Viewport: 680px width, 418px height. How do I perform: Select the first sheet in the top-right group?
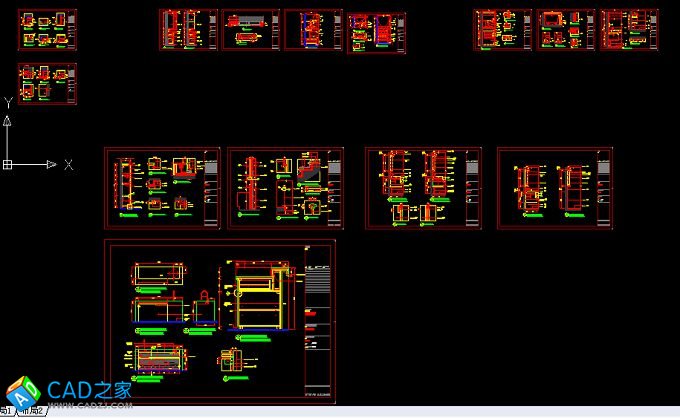click(x=502, y=30)
